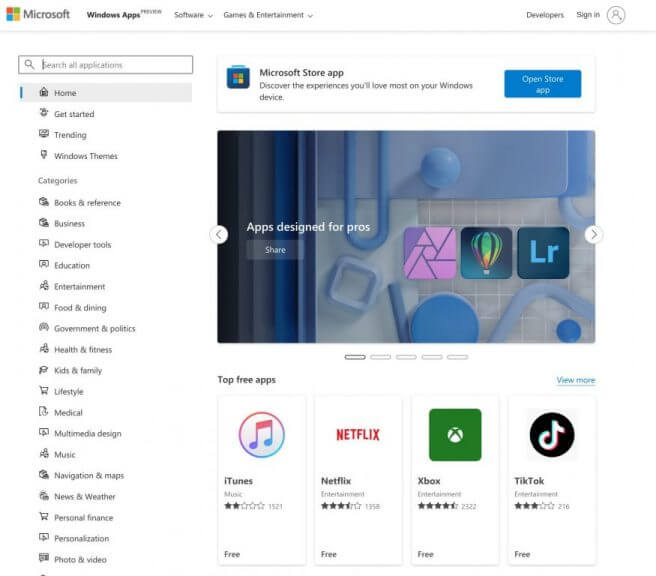
Task: Click the Netflix logo icon
Action: 358,435
